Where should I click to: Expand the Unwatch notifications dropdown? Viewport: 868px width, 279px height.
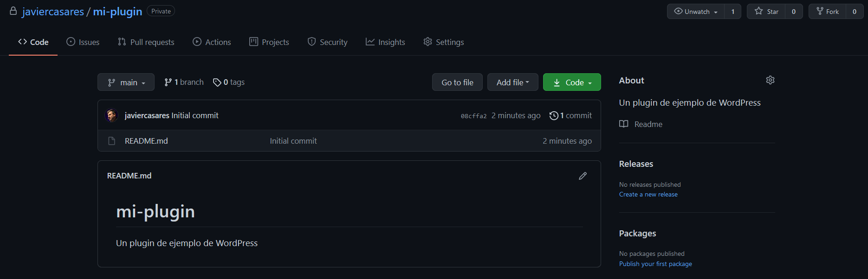click(x=696, y=12)
